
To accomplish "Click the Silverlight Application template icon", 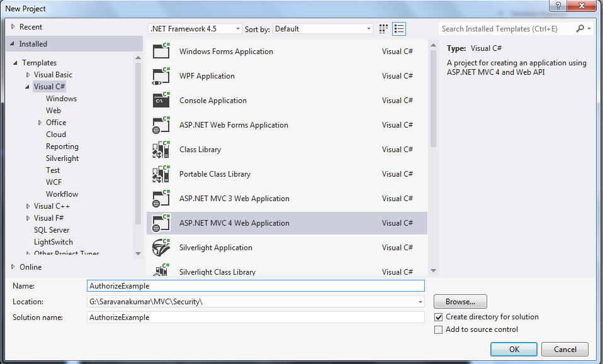I will (x=161, y=248).
